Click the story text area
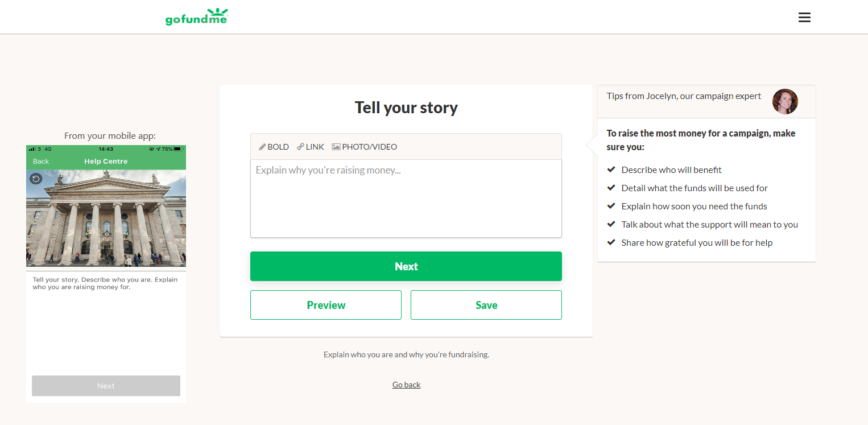The height and width of the screenshot is (425, 868). [406, 199]
